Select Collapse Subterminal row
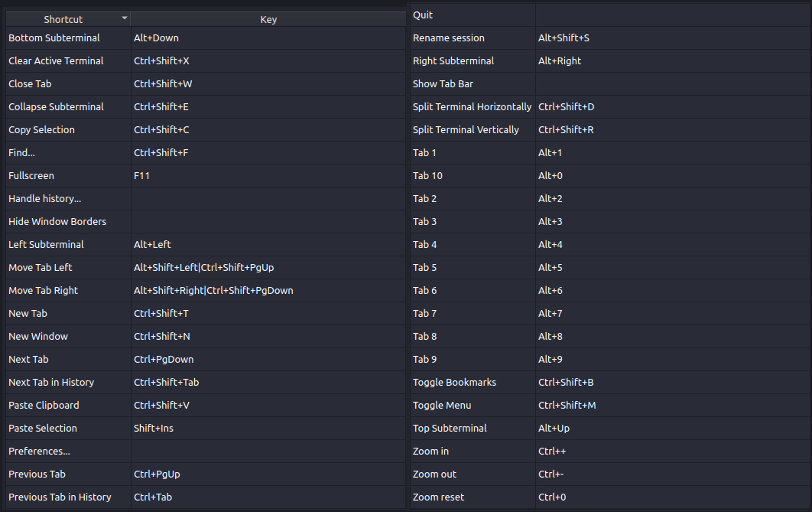Screen dimensions: 812x512 point(206,106)
